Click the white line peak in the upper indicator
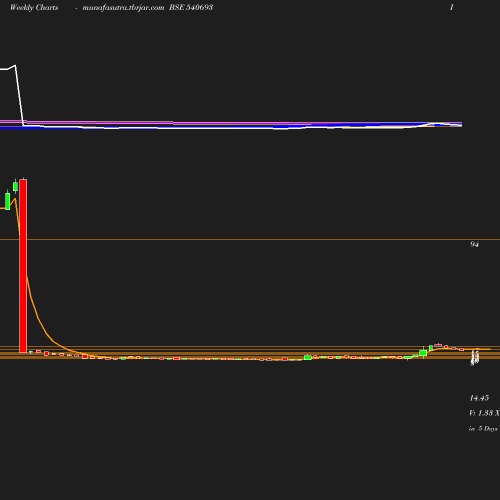This screenshot has width=500, height=500. tap(15, 66)
